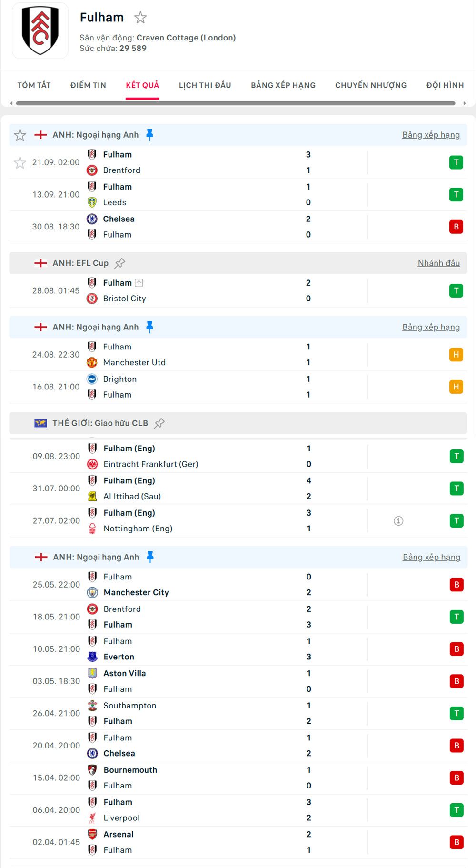Star the Fulham vs Brentford 21.09 match
The width and height of the screenshot is (476, 868).
tap(20, 163)
